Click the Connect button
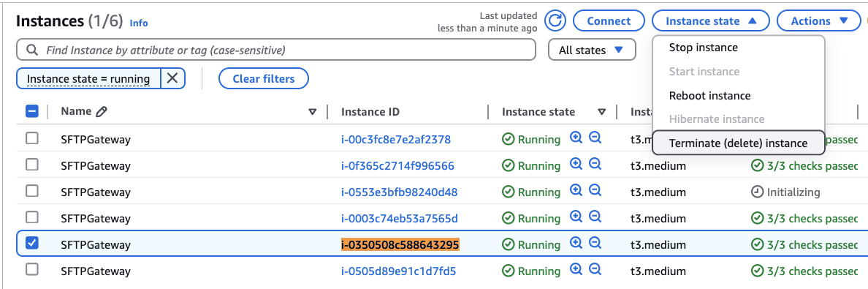Viewport: 868px width, 289px height. coord(609,21)
